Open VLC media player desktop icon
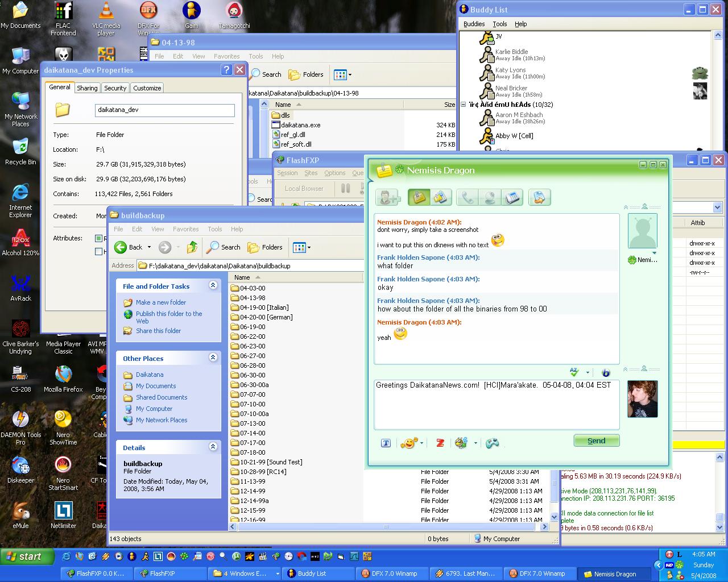Image resolution: width=728 pixels, height=582 pixels. pos(106,19)
